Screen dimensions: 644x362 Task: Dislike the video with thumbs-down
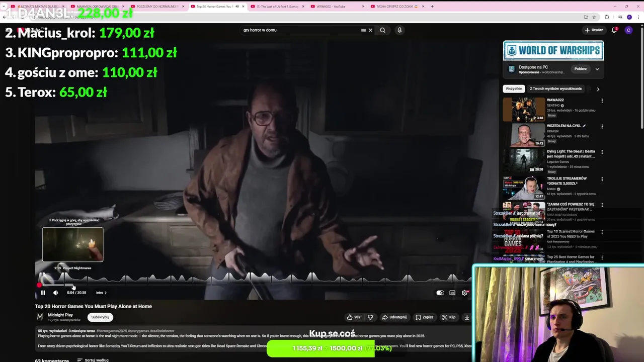(370, 317)
